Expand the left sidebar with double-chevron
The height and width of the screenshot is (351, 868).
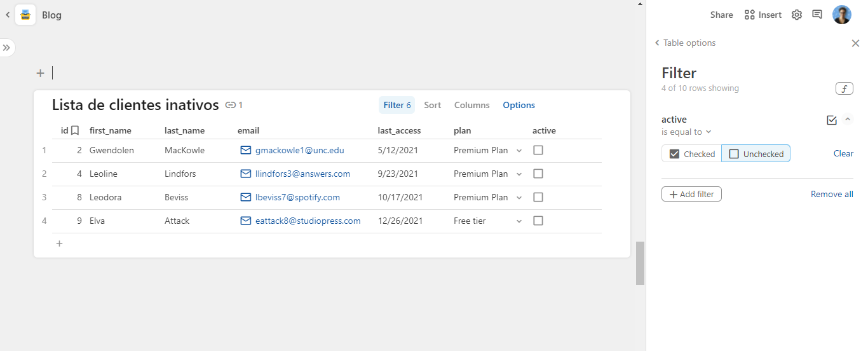tap(6, 48)
